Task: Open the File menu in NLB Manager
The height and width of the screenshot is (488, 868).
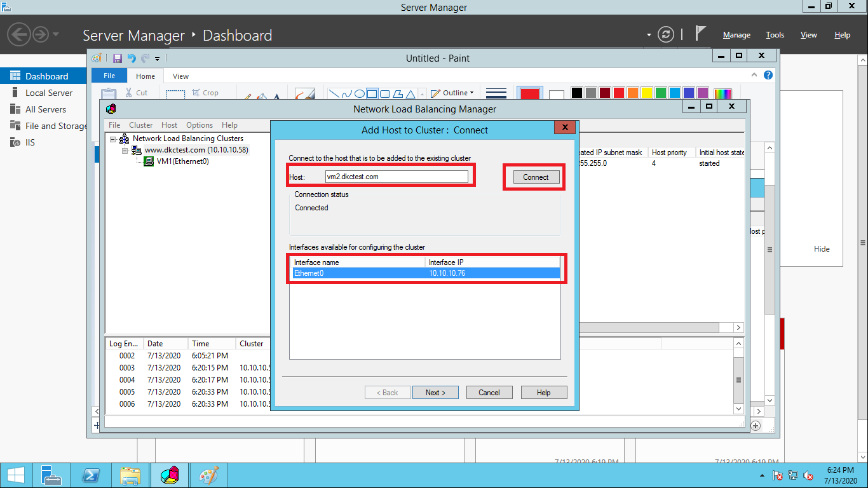Action: [x=114, y=125]
